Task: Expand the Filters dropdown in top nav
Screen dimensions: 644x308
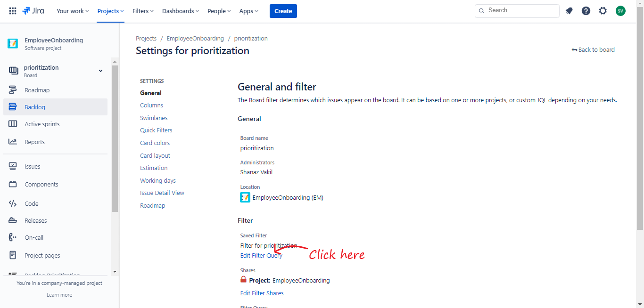Action: point(143,11)
